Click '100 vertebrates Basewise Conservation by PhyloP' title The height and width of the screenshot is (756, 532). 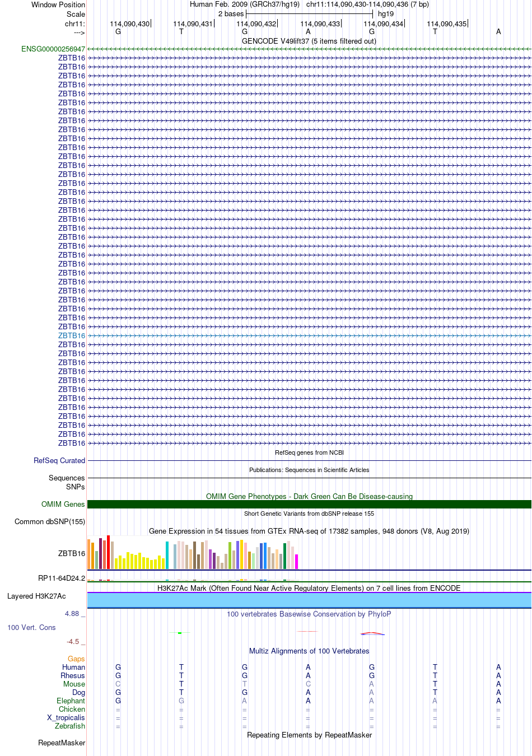pos(309,614)
